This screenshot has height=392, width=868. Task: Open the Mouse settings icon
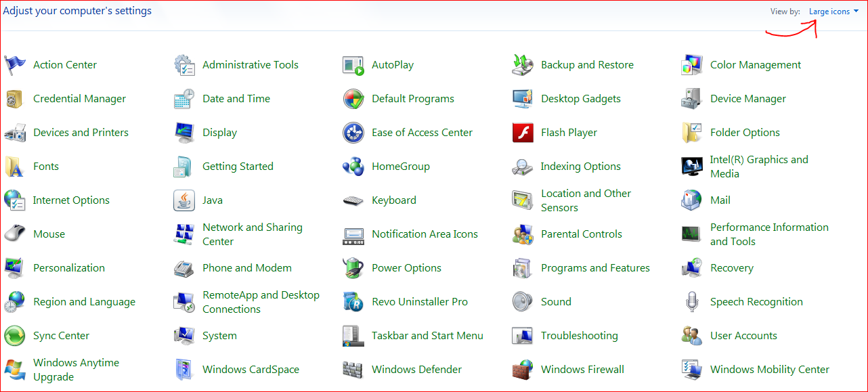tap(15, 234)
